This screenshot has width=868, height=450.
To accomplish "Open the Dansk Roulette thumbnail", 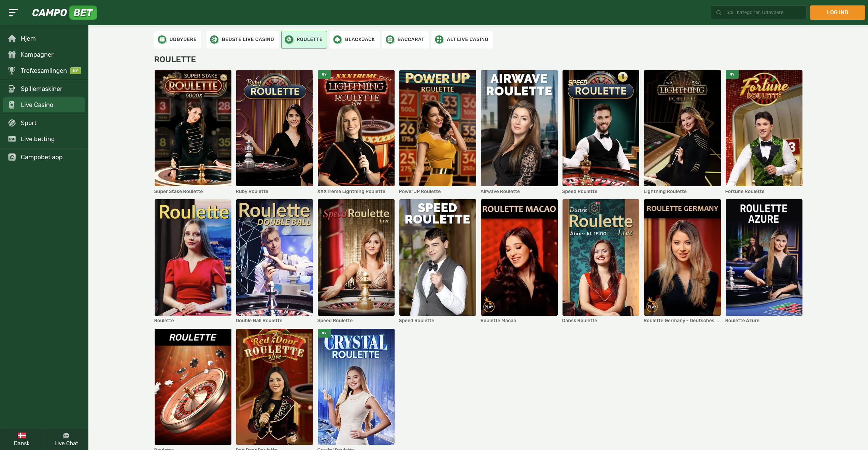I will click(x=601, y=258).
